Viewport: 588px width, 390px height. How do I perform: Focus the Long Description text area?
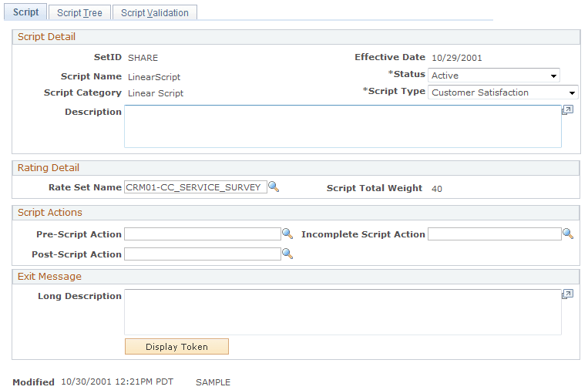[x=343, y=312]
